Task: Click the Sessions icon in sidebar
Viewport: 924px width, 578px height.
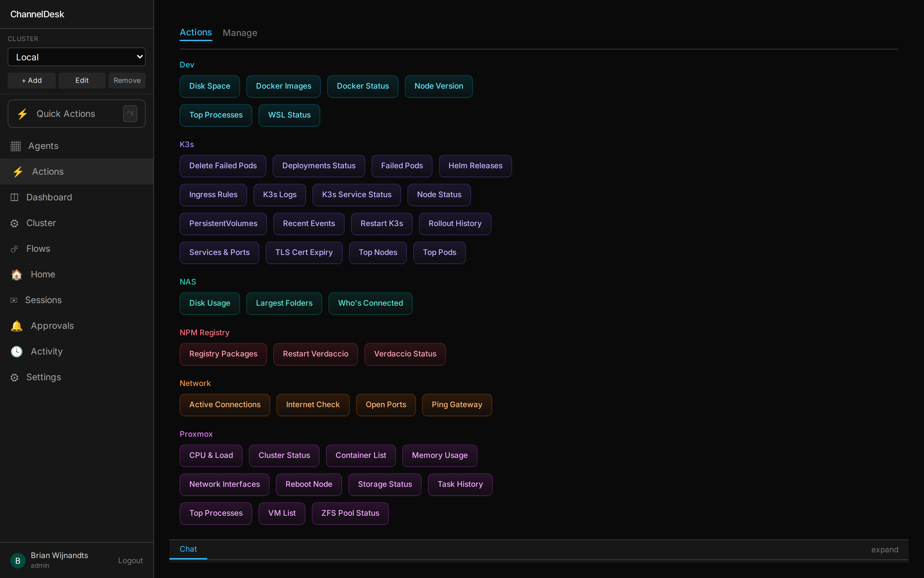Action: click(x=14, y=300)
